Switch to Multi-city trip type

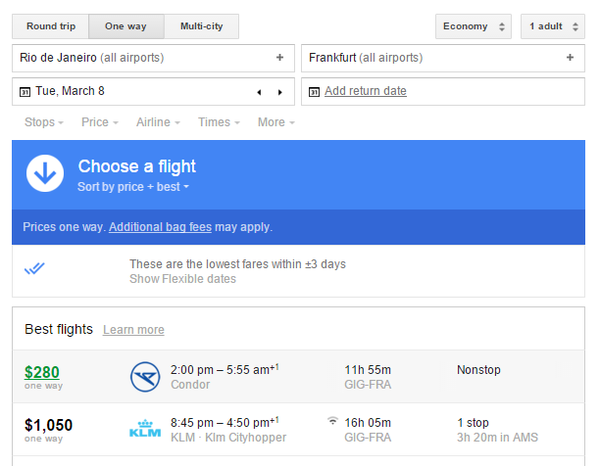pos(201,26)
